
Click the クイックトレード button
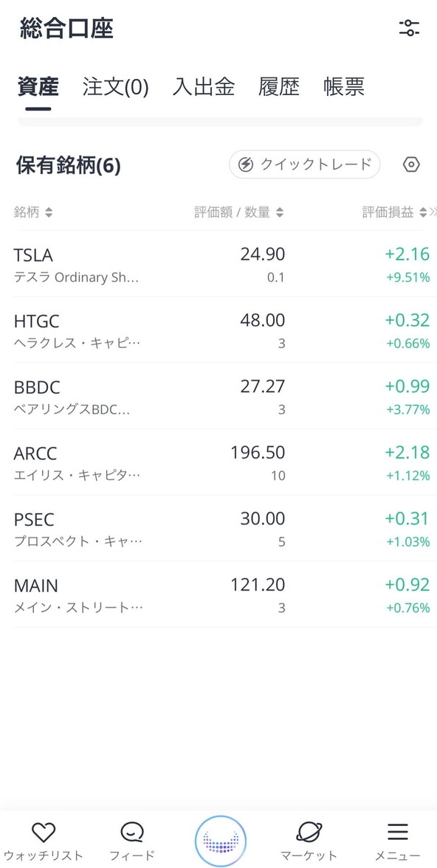(x=305, y=164)
